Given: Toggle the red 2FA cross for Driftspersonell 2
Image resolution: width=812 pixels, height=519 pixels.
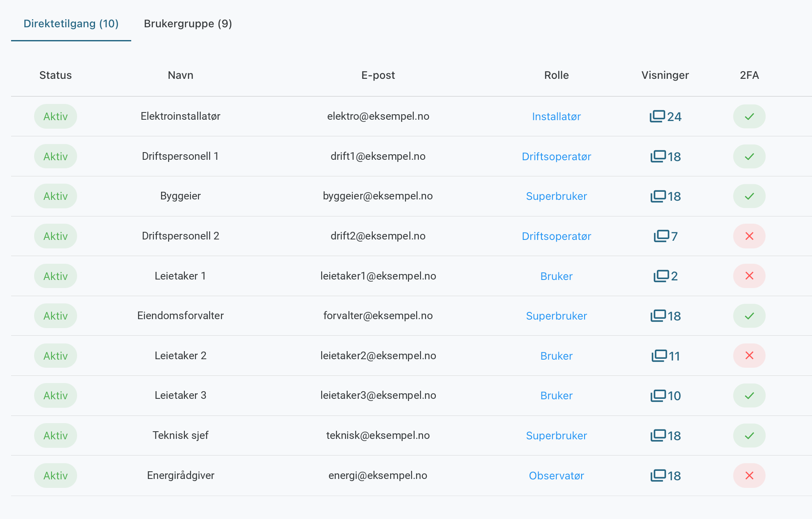Looking at the screenshot, I should click(749, 236).
